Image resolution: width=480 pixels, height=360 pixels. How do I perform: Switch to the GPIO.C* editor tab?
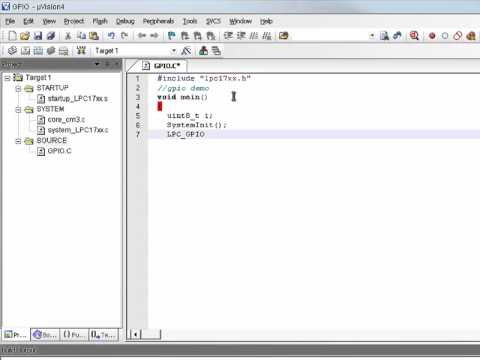[162, 66]
